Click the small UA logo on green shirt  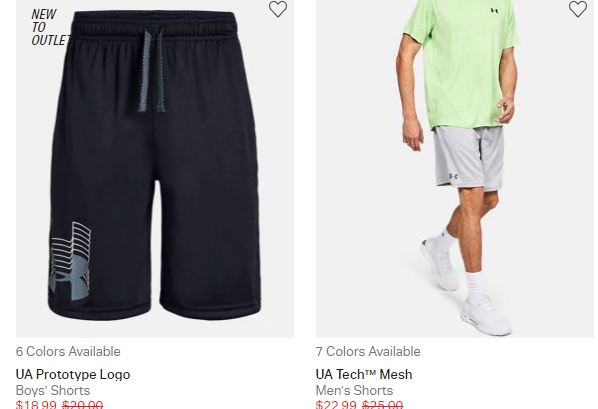(x=494, y=11)
